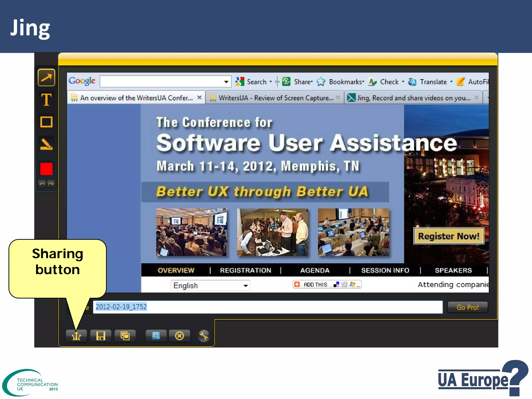Open the SPEAKERS menu item
532x399 pixels.
[453, 270]
